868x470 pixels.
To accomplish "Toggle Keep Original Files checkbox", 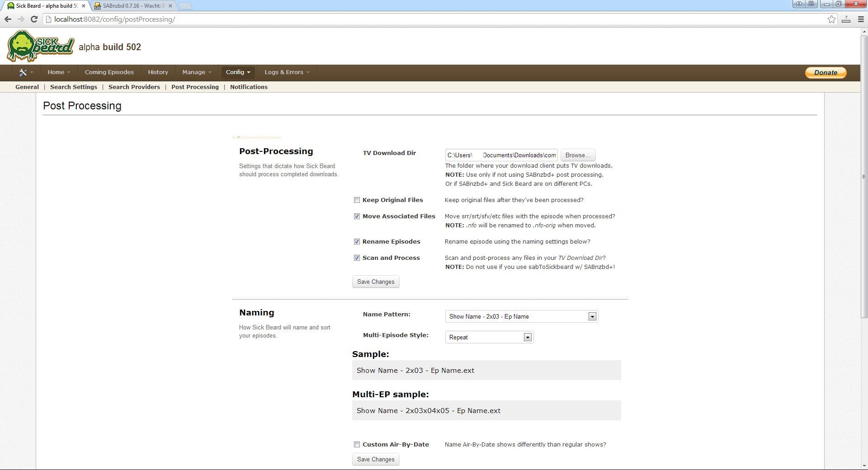I will pos(357,200).
